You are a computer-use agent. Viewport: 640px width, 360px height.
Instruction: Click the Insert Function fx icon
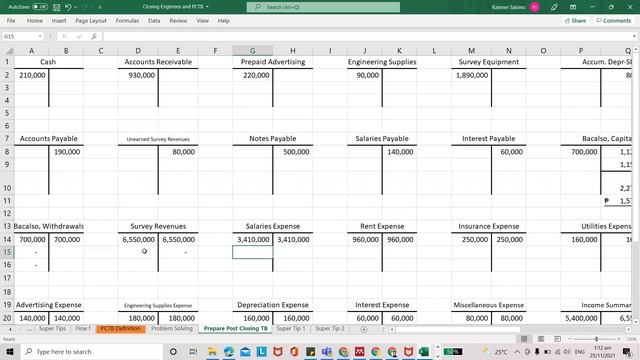(94, 36)
